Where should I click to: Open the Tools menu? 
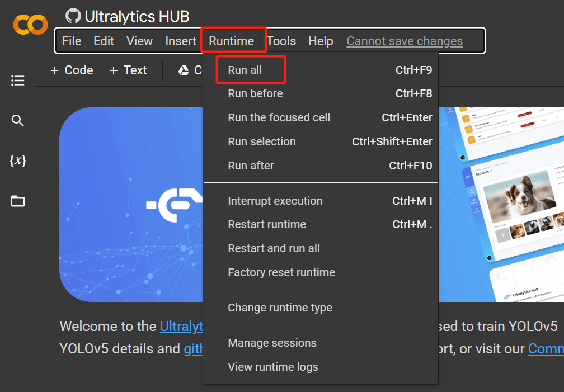coord(281,41)
